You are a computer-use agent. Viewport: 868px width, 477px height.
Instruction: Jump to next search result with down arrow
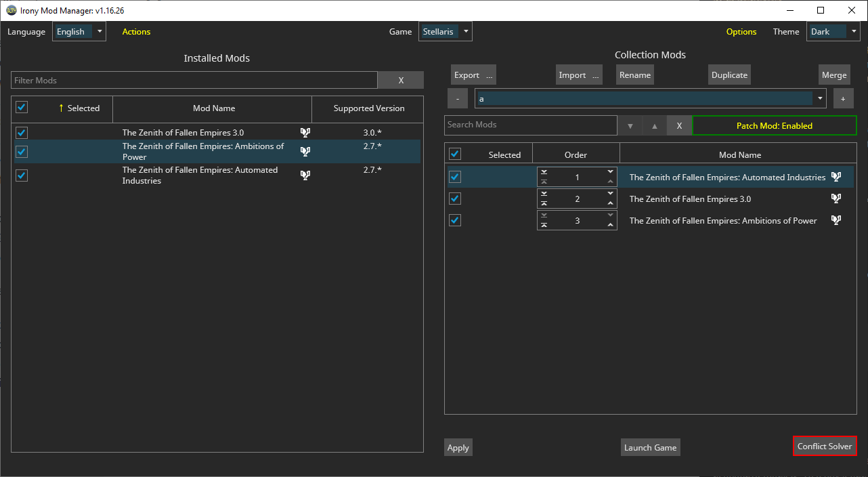point(630,125)
